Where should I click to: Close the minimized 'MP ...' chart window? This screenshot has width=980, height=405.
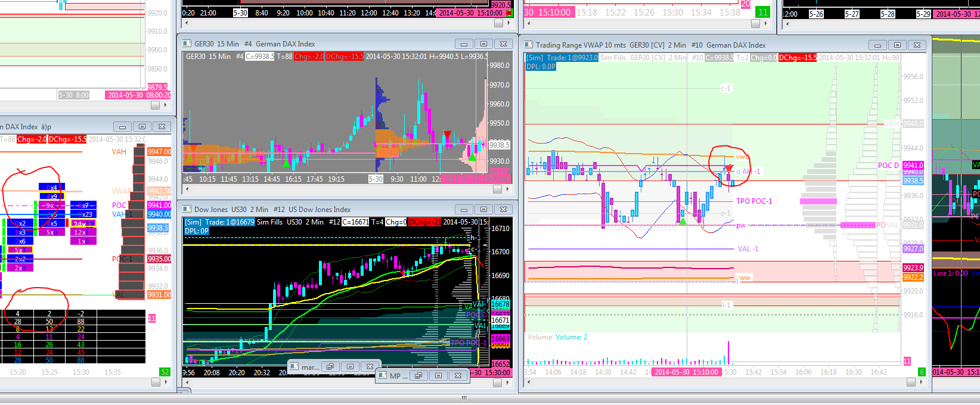[x=458, y=376]
